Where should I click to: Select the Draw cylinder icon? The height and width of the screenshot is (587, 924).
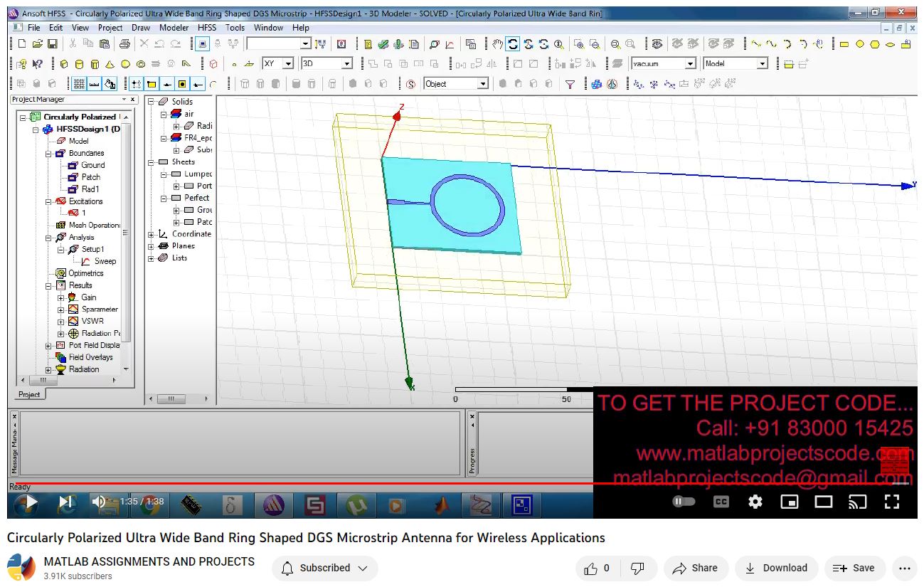pyautogui.click(x=79, y=64)
